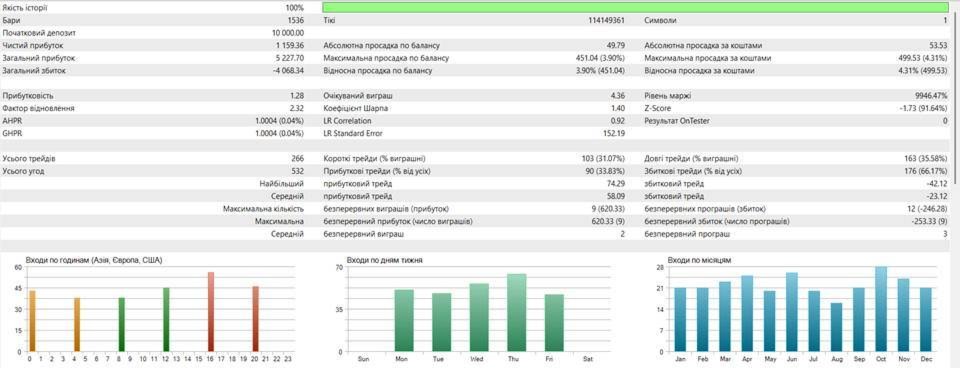Viewport: 960px width, 391px height.
Task: Click the hour 12 green bar
Action: [x=166, y=320]
